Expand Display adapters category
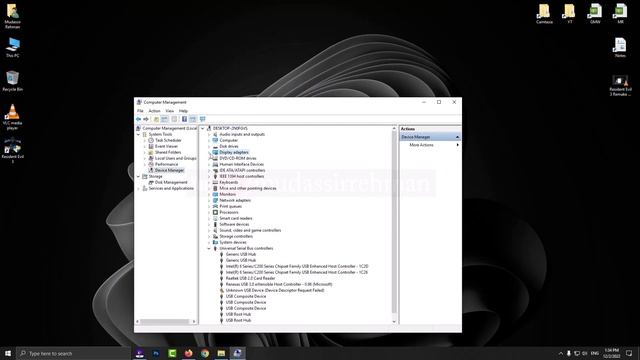This screenshot has height=360, width=640. coord(209,152)
